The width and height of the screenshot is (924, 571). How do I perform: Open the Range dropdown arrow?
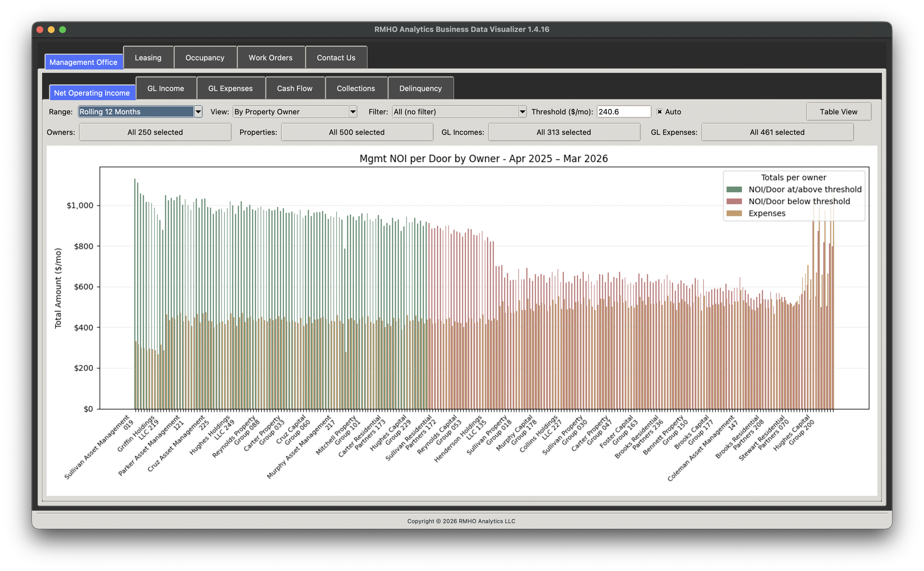[198, 112]
